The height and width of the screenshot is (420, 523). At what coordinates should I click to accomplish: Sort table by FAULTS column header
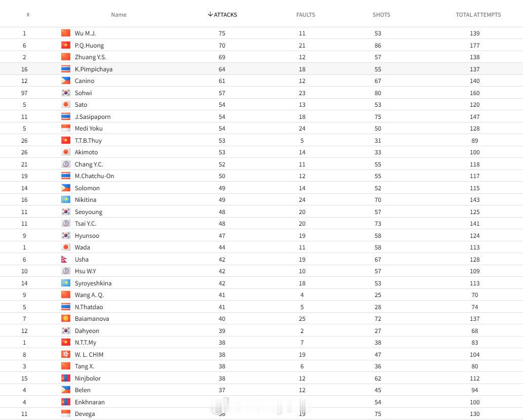(305, 15)
